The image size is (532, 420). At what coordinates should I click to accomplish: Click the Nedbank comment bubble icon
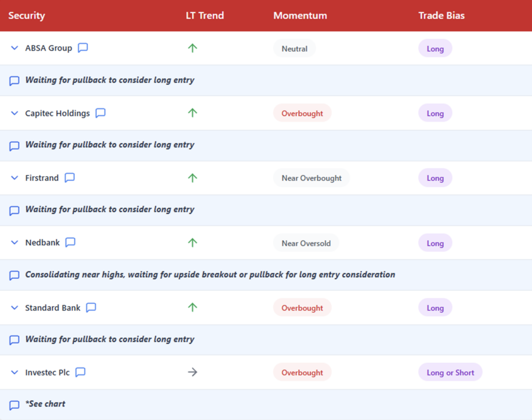tap(70, 242)
